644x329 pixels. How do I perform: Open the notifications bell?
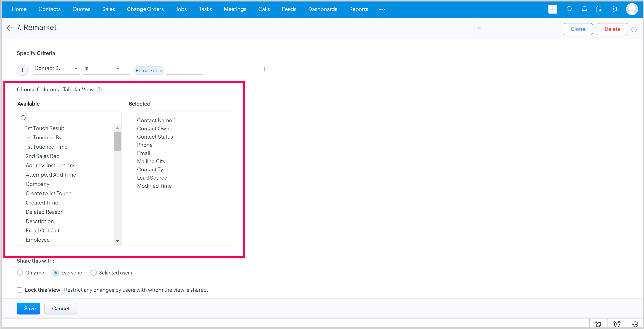pos(584,9)
